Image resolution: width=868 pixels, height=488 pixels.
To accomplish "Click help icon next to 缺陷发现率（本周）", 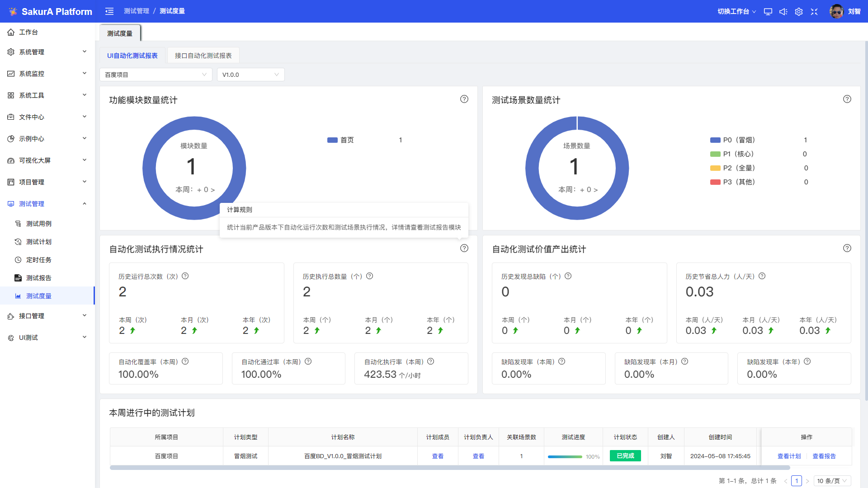I will [x=562, y=361].
